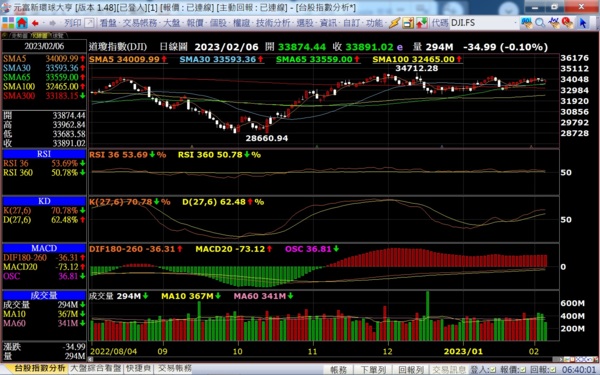Click the 下單列 button
This screenshot has width=600, height=375.
click(373, 370)
